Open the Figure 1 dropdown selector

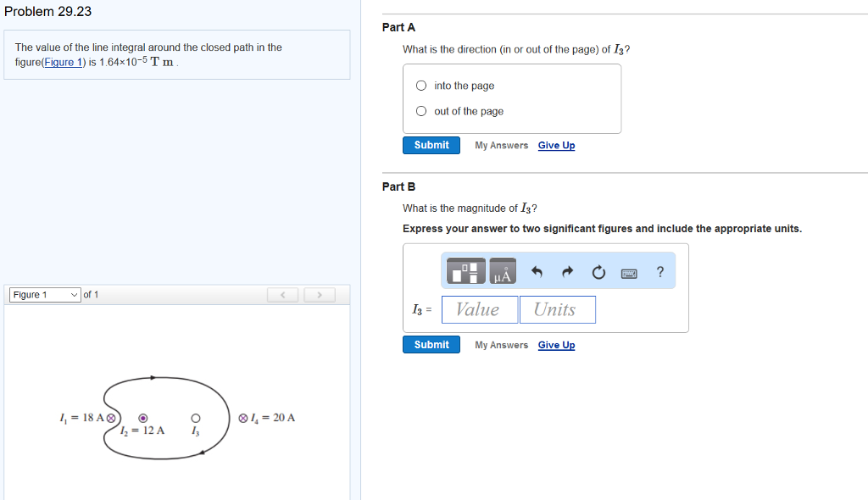tap(44, 294)
